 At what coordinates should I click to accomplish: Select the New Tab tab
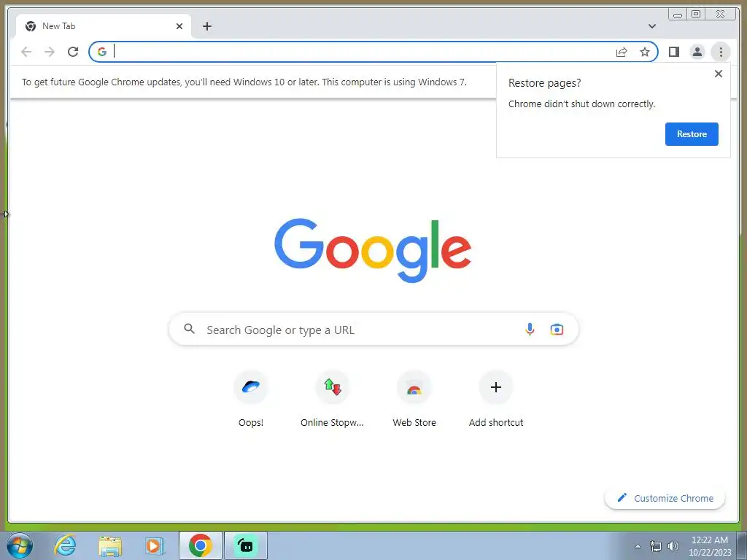click(x=104, y=26)
